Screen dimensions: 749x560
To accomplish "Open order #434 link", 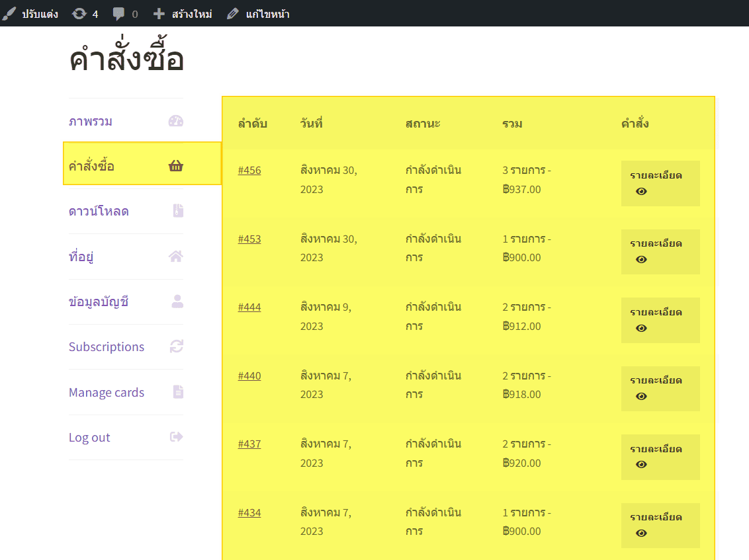I will tap(249, 513).
